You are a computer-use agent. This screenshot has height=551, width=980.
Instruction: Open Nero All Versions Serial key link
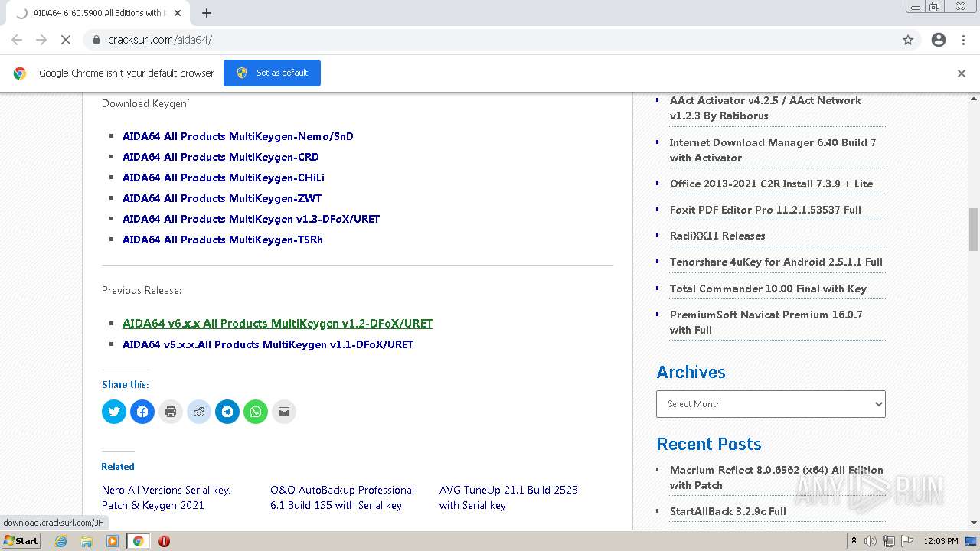click(166, 497)
